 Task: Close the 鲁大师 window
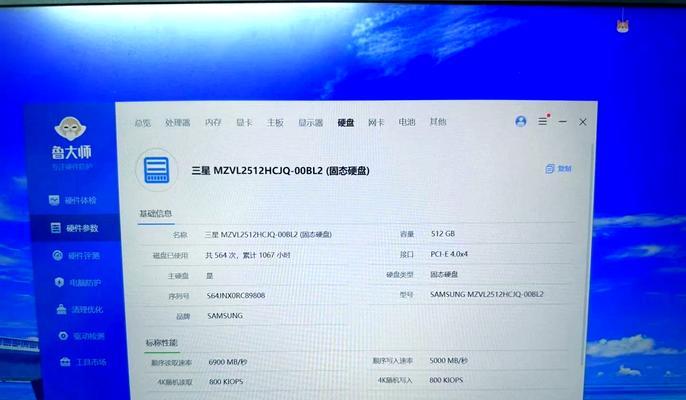click(x=583, y=122)
